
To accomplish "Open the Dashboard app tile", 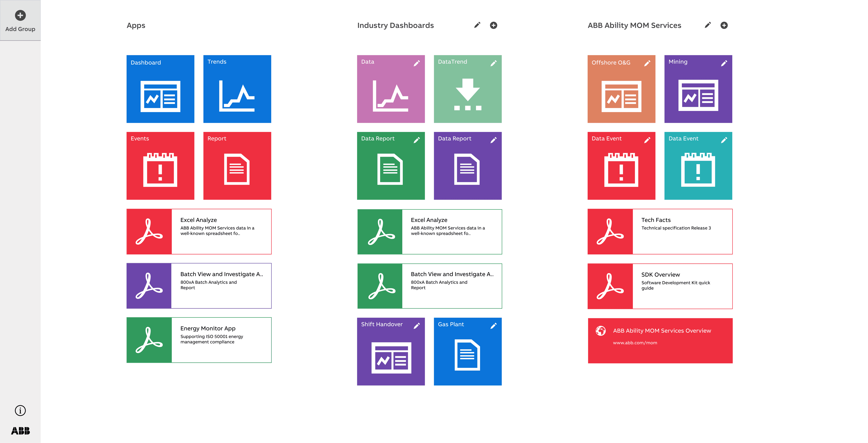I will [x=160, y=89].
